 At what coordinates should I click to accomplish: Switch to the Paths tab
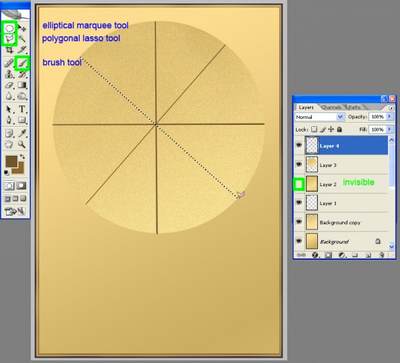354,107
